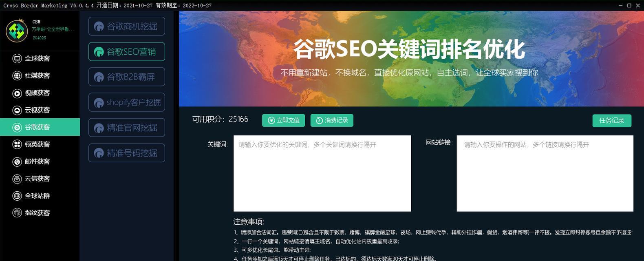Focus the 网站链接 website link text area
This screenshot has width=644, height=261.
545,173
